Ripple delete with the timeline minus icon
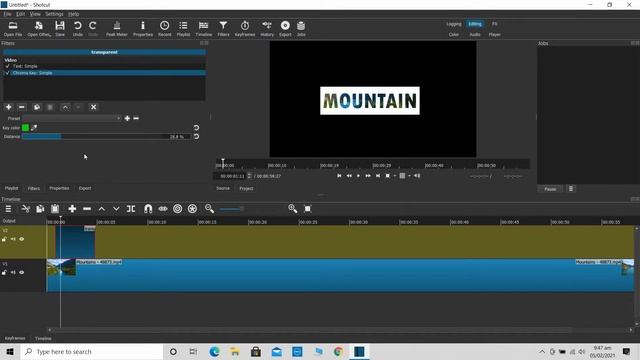 click(87, 209)
